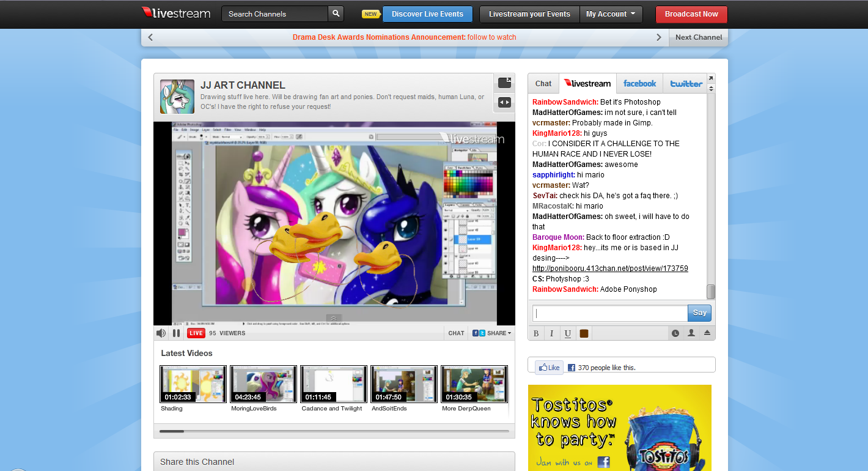Click the 95 VIEWERS count
Viewport: 868px width, 471px height.
(x=227, y=333)
